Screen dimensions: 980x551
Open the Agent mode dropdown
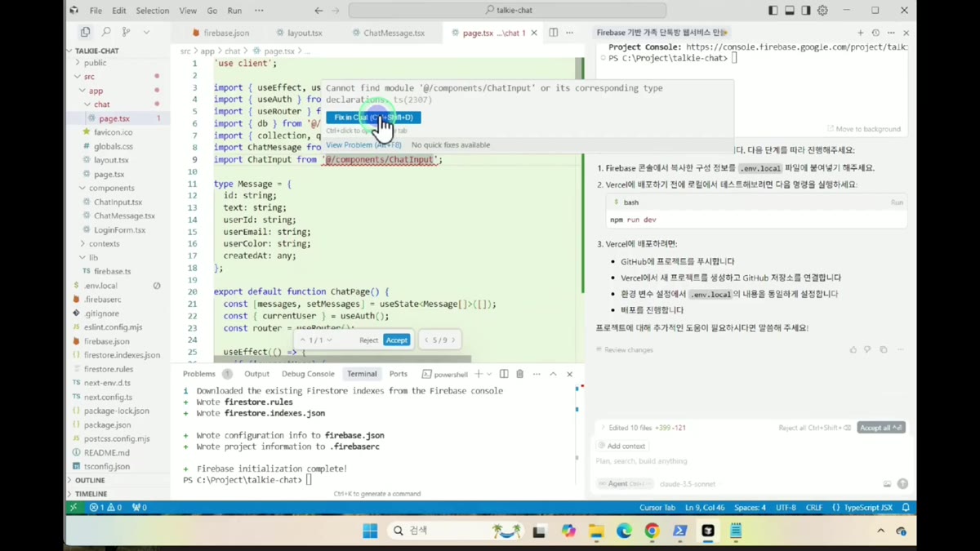click(624, 484)
